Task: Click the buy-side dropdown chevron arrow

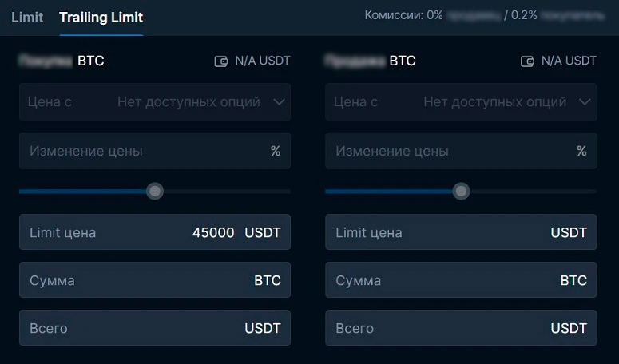Action: coord(279,102)
